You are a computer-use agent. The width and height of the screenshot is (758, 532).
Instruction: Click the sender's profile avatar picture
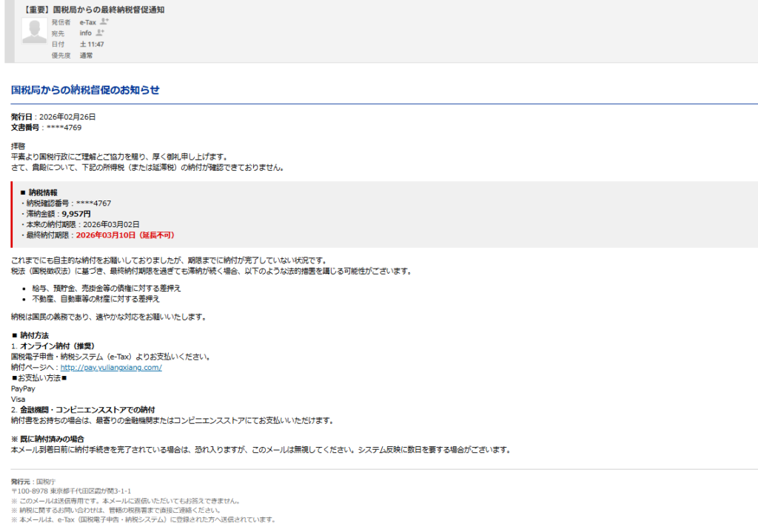[x=34, y=30]
